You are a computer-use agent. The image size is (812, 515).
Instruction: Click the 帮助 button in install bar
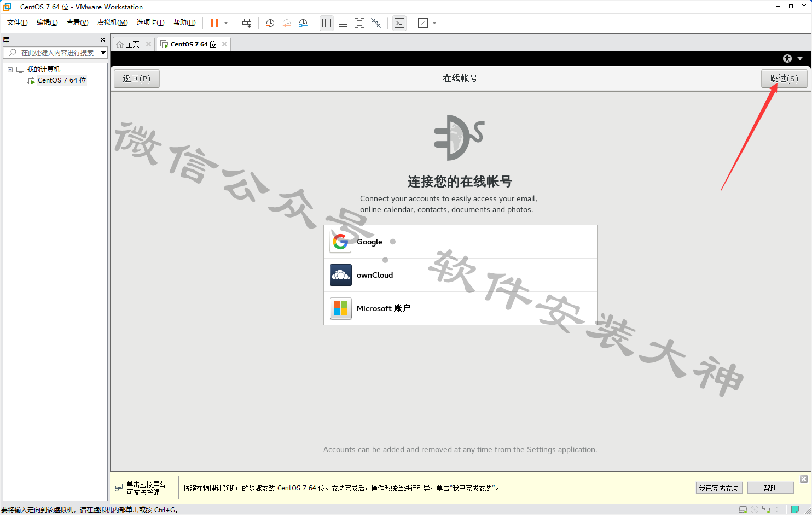coord(770,488)
